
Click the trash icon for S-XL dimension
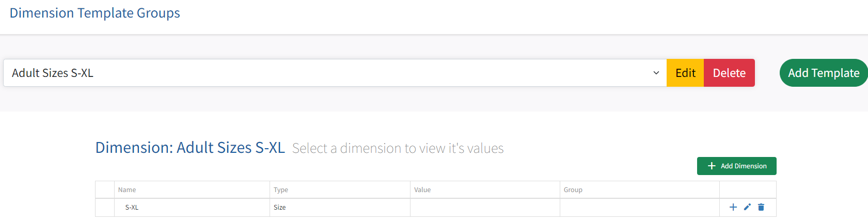761,207
